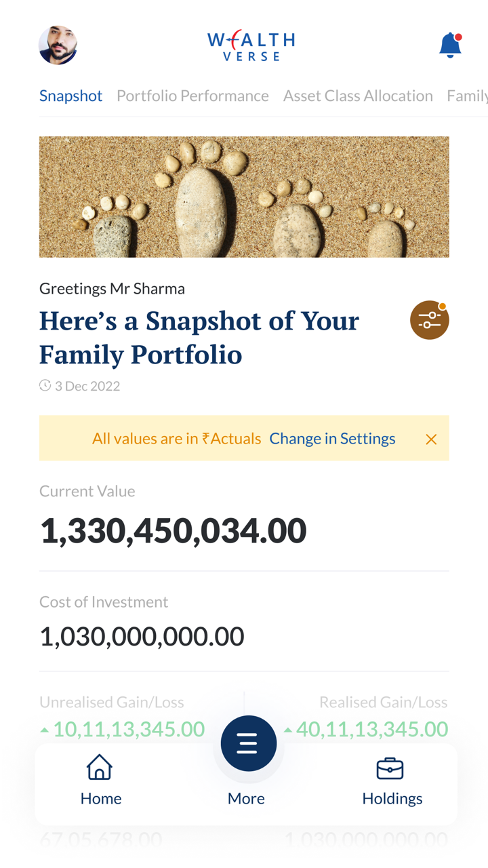Open the More hamburger menu button
The image size is (488, 868).
pyautogui.click(x=248, y=743)
